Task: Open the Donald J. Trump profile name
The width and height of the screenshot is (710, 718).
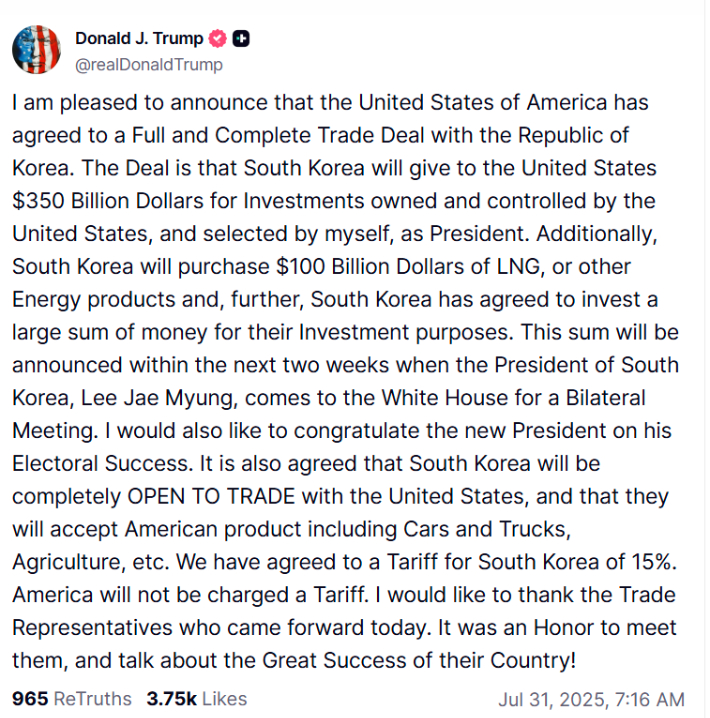Action: pyautogui.click(x=139, y=39)
